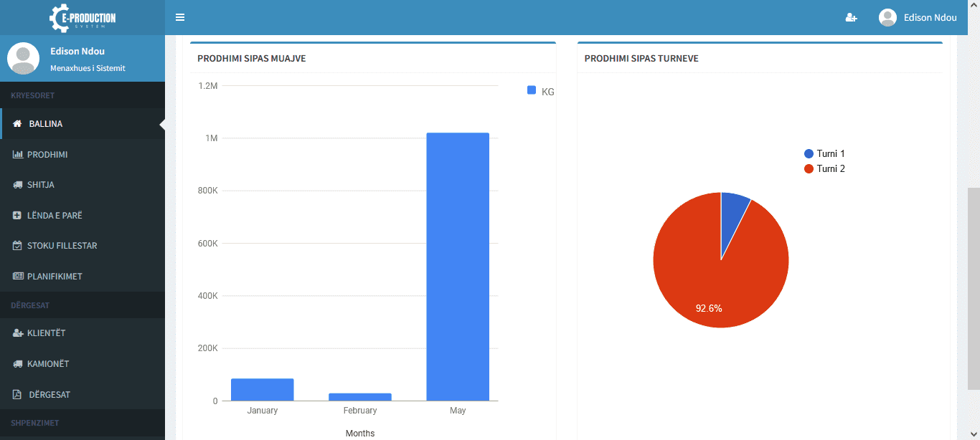980x440 pixels.
Task: Click the May bar in the chart
Action: (x=458, y=267)
